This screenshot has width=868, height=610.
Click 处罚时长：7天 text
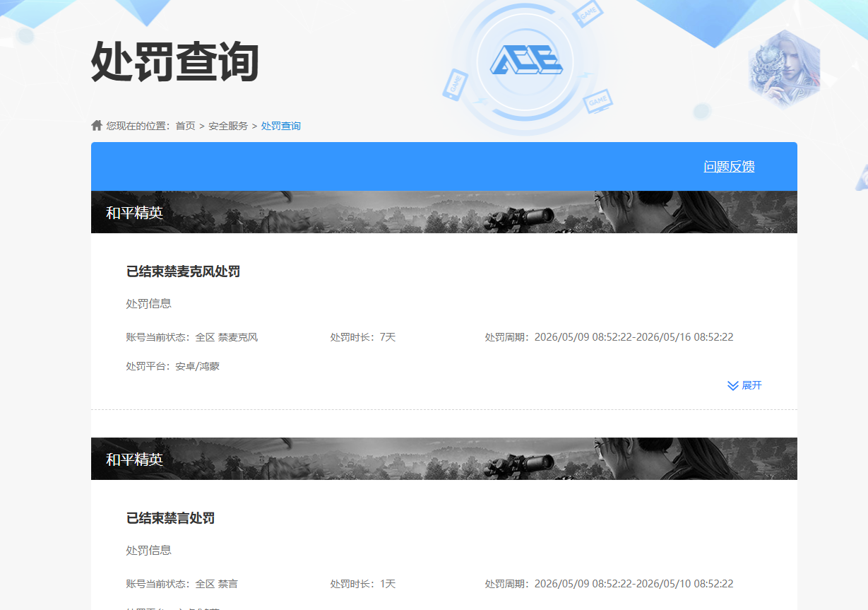tap(363, 337)
